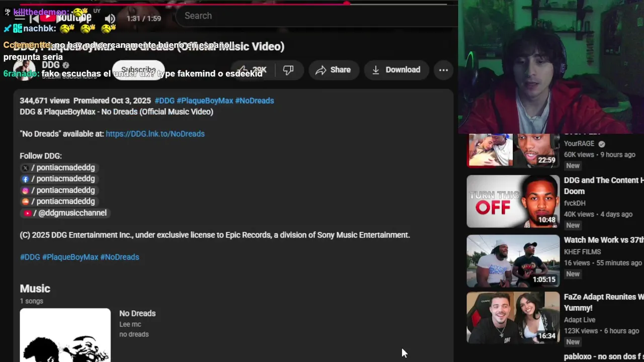Image resolution: width=644 pixels, height=362 pixels.
Task: Click chat username nachbk
Action: tap(39, 29)
